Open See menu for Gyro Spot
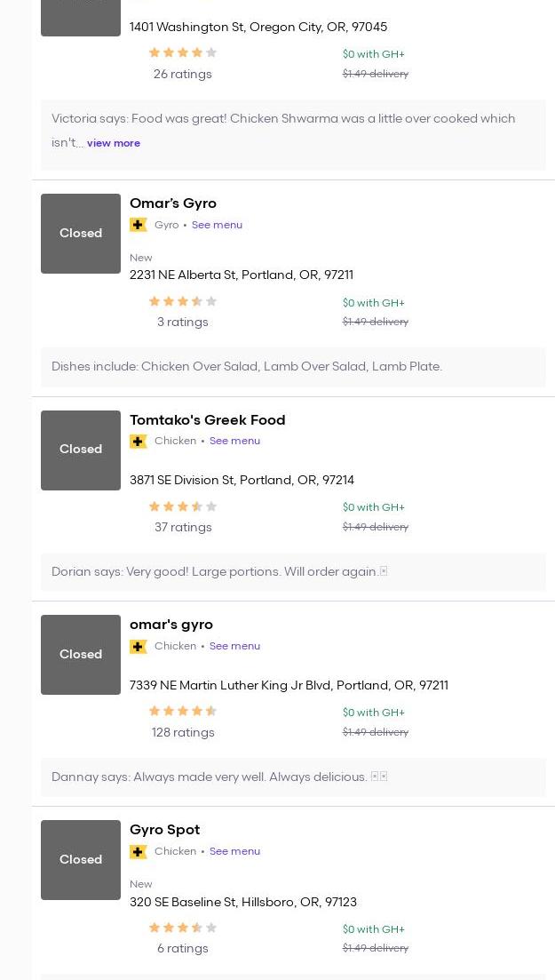The width and height of the screenshot is (555, 980). click(x=234, y=851)
